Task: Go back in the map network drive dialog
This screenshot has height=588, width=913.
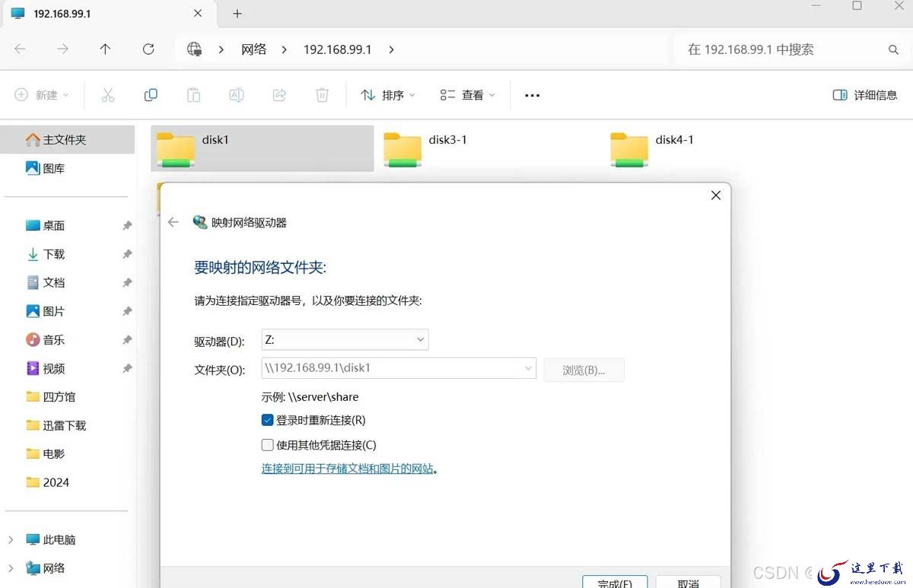Action: pyautogui.click(x=173, y=222)
